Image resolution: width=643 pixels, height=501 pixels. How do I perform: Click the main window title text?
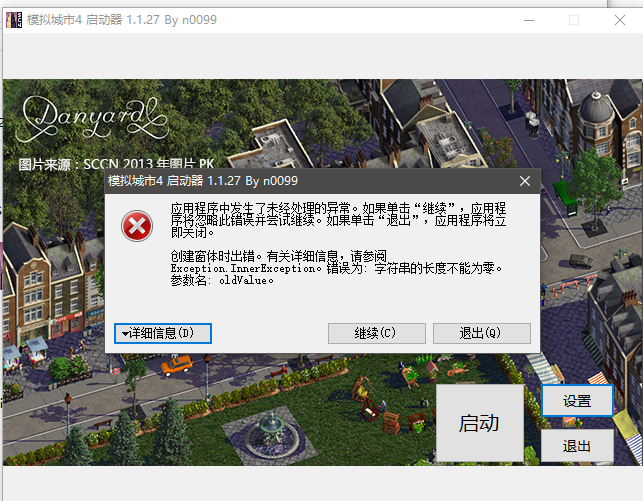[120, 19]
